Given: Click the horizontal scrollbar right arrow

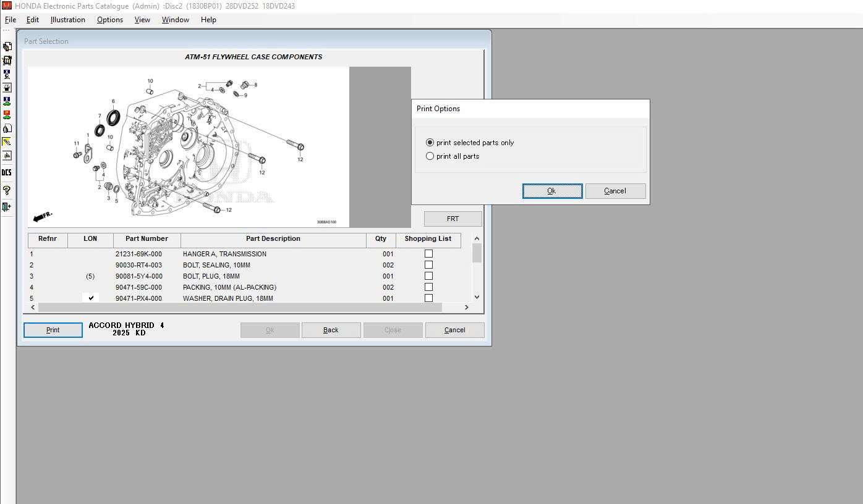Looking at the screenshot, I should 467,307.
